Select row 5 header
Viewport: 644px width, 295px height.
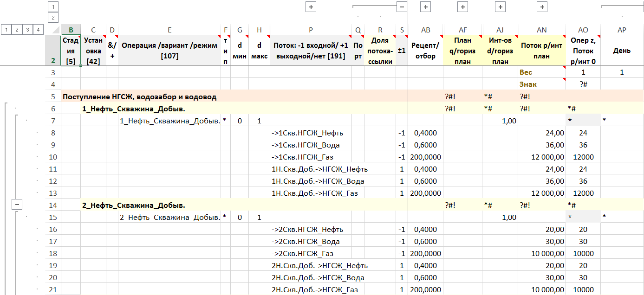tap(53, 97)
